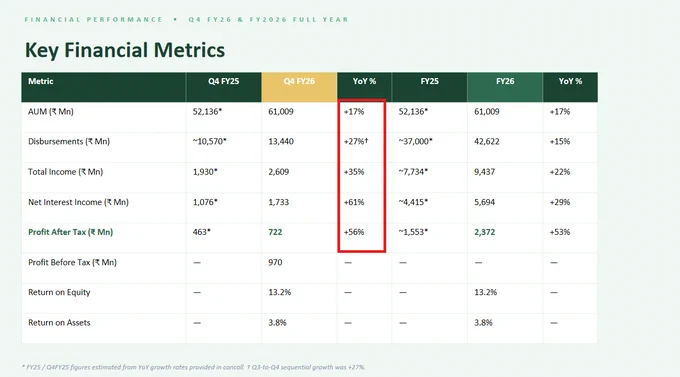Select AUM value 52,136* under FY25
The height and width of the screenshot is (377, 680).
[x=413, y=111]
